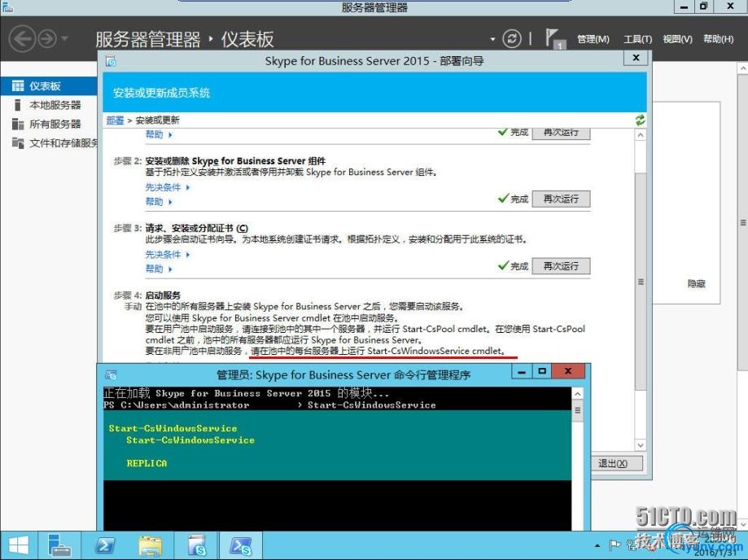Close the deployment wizard window

[x=636, y=58]
